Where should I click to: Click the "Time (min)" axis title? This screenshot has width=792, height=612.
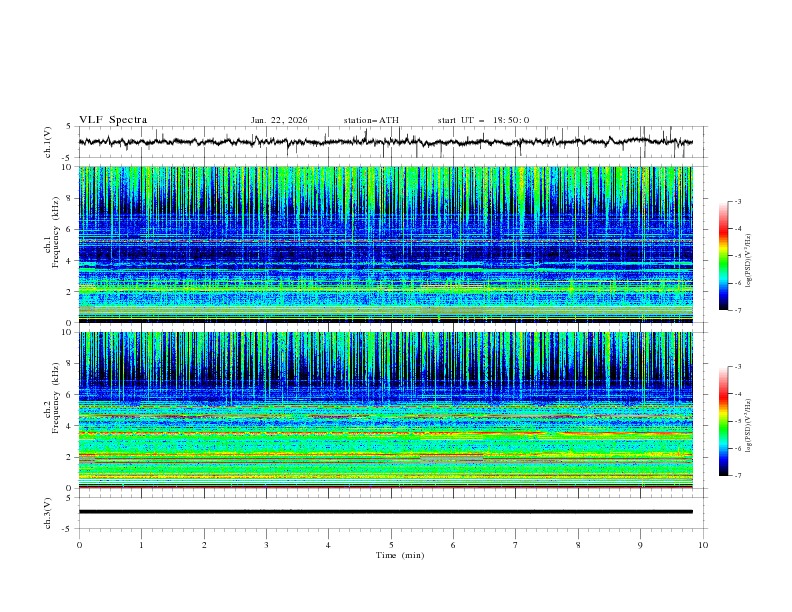(400, 555)
